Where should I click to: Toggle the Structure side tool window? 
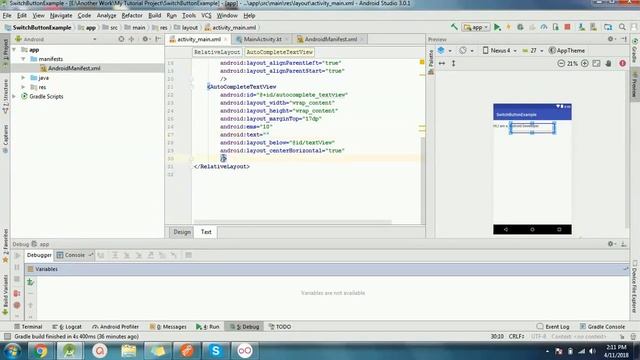(5, 96)
